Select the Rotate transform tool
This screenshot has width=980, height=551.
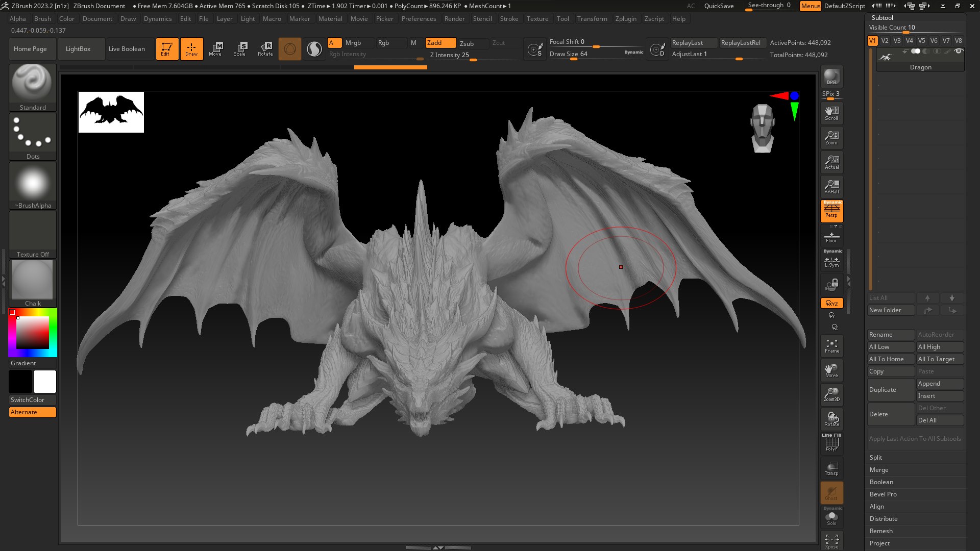click(265, 49)
